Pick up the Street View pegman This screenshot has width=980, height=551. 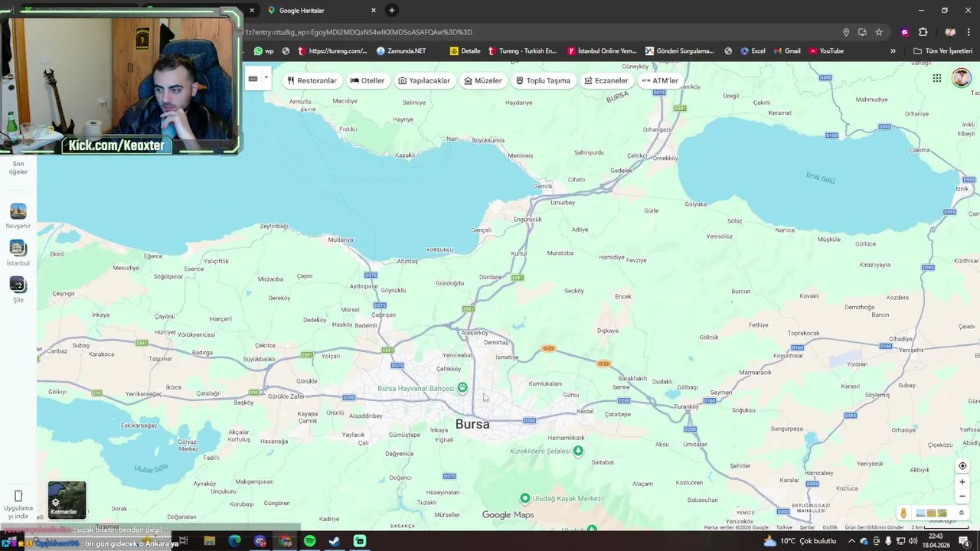(x=903, y=514)
